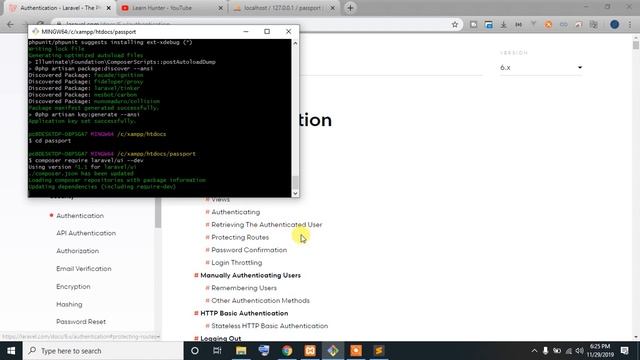Open the 6.x version dropdown
Screen dimensions: 640x360
pos(541,67)
